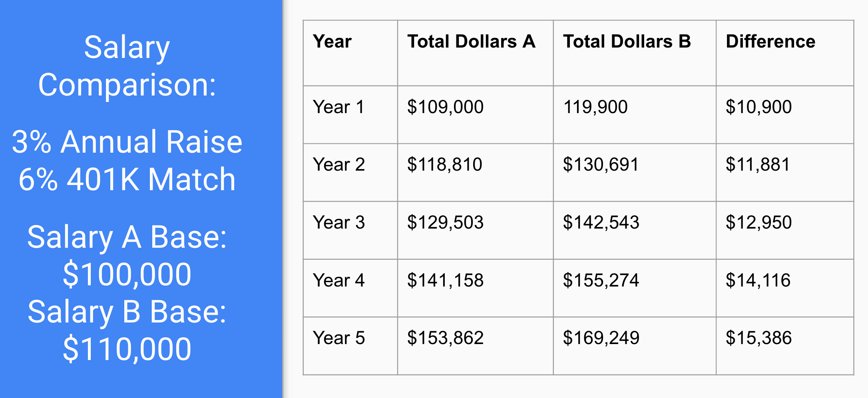
Task: Select the $11,881 difference cell
Action: (x=758, y=165)
